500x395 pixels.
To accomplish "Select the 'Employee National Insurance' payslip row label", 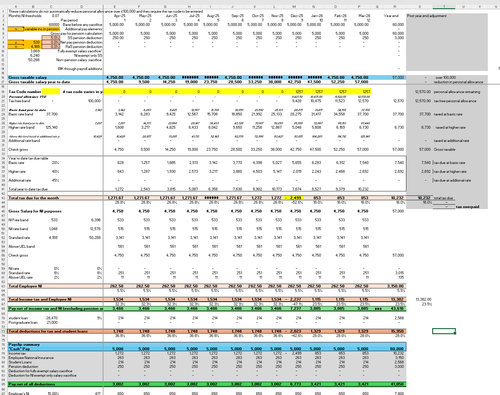I will point(31,358).
